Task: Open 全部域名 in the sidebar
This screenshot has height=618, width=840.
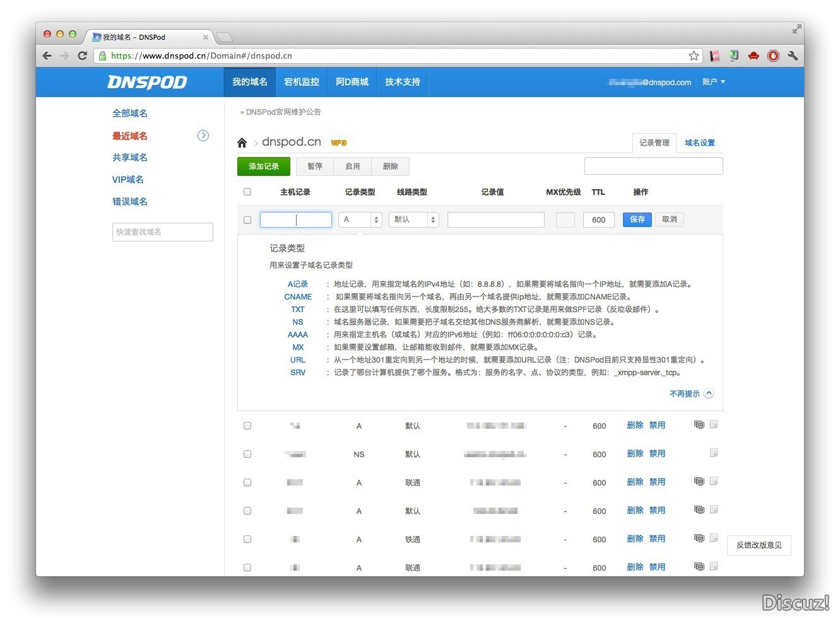Action: coord(130,114)
